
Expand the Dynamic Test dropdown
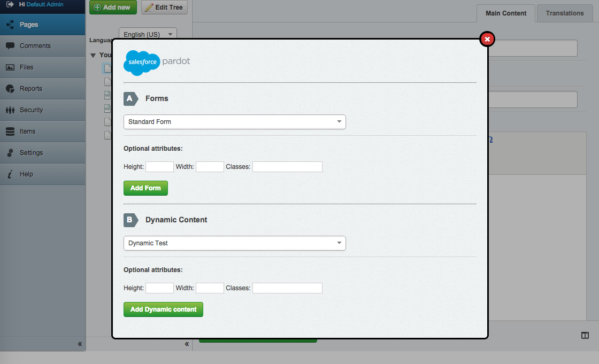[234, 243]
